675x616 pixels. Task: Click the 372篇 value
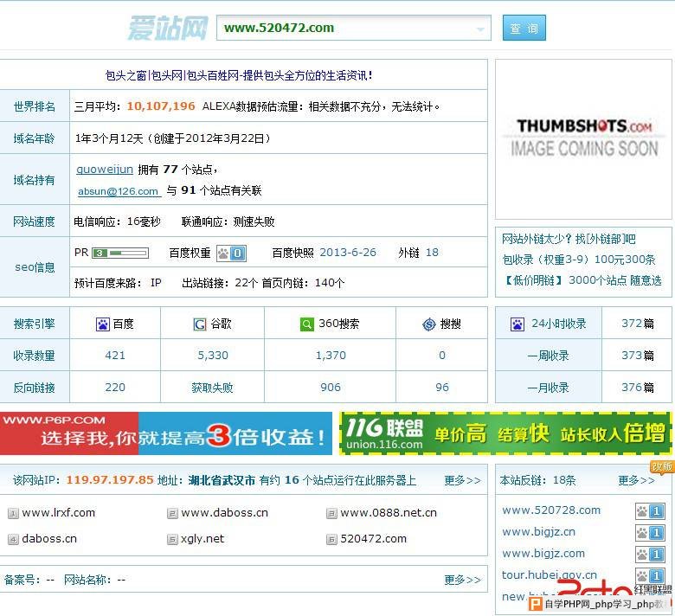tap(638, 324)
